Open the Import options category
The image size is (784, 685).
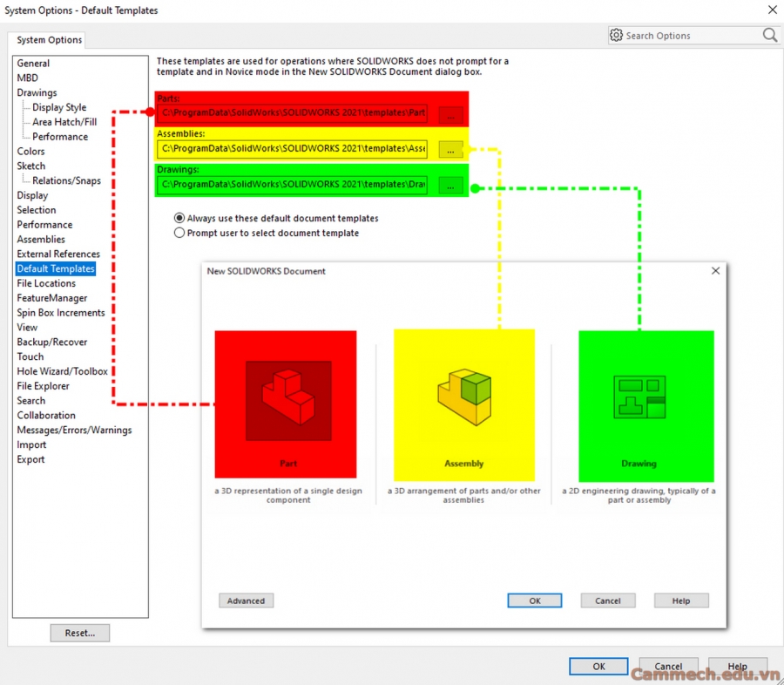[31, 444]
